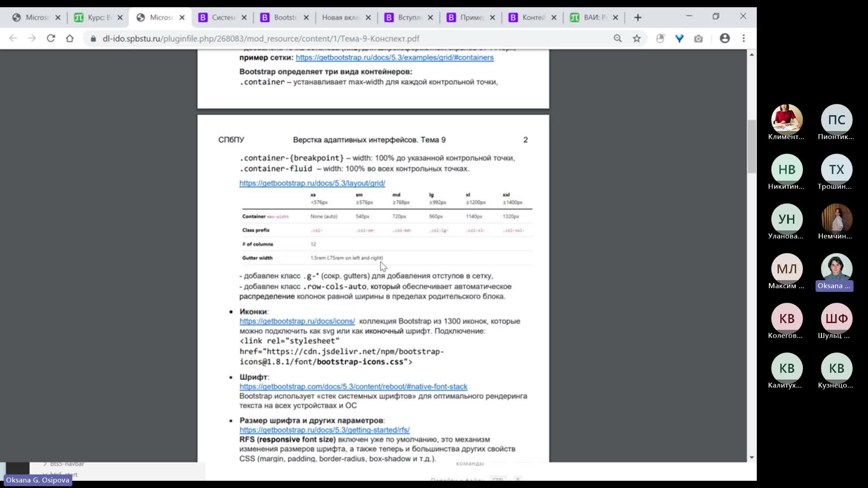Click the 'Иконки' bullet heading
The width and height of the screenshot is (868, 488).
tap(253, 312)
